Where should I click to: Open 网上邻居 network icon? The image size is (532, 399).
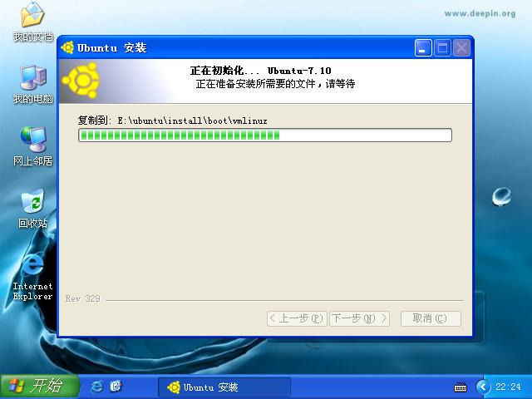[x=32, y=141]
